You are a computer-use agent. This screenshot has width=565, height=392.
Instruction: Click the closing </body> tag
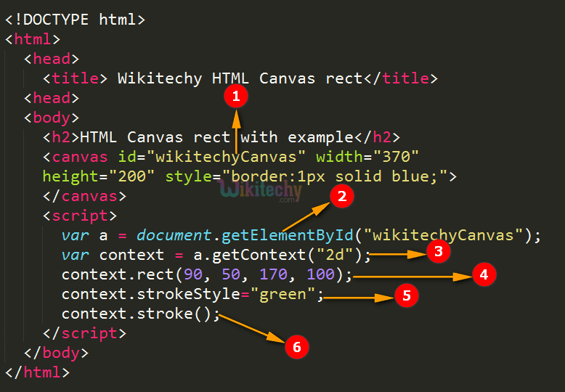pos(56,353)
